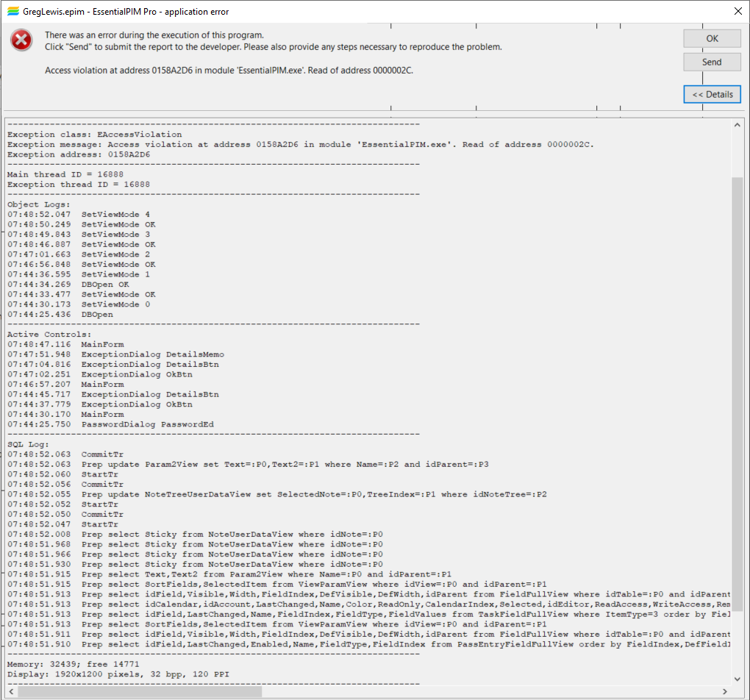Viewport: 750px width, 700px height.
Task: Click the 07:47:02.251 'ExceptionDialog OkBtn' line
Action: click(100, 375)
